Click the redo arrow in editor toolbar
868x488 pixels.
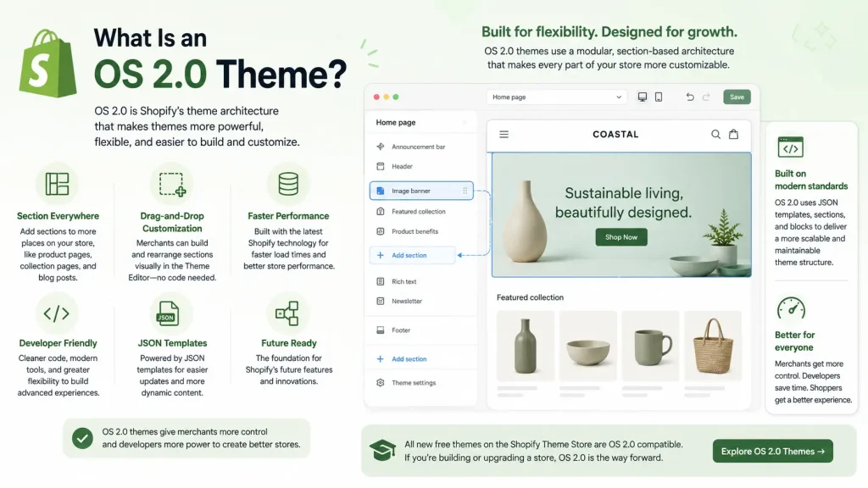pos(706,97)
